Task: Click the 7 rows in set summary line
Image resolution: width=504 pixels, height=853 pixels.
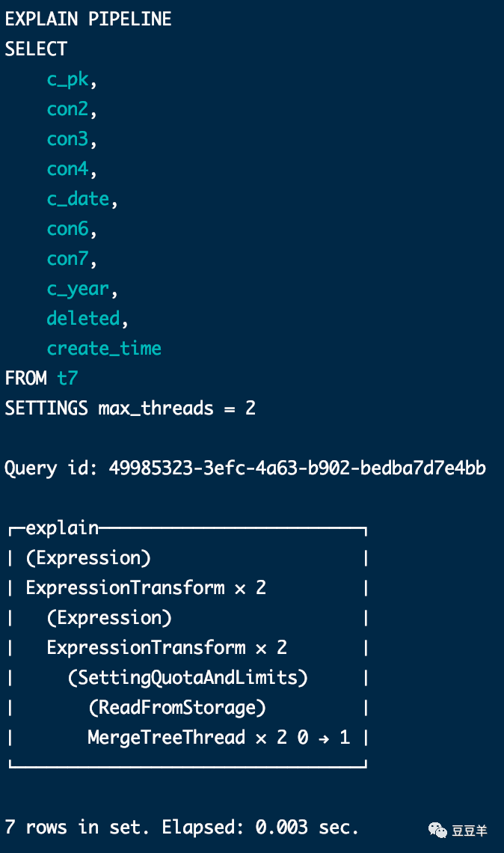Action: pos(182,827)
